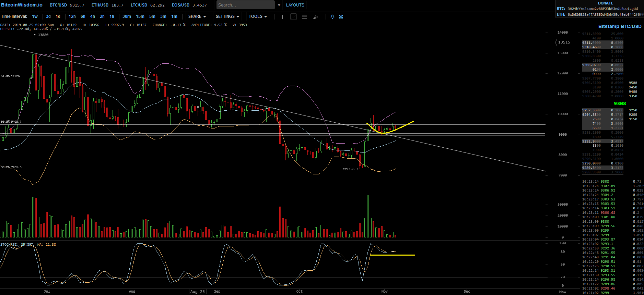This screenshot has width=644, height=295.
Task: Switch to the LTC/USD market
Action: point(139,5)
